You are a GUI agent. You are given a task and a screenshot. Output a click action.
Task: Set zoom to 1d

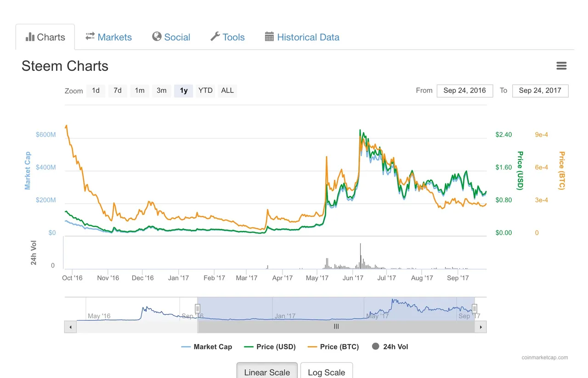(96, 91)
